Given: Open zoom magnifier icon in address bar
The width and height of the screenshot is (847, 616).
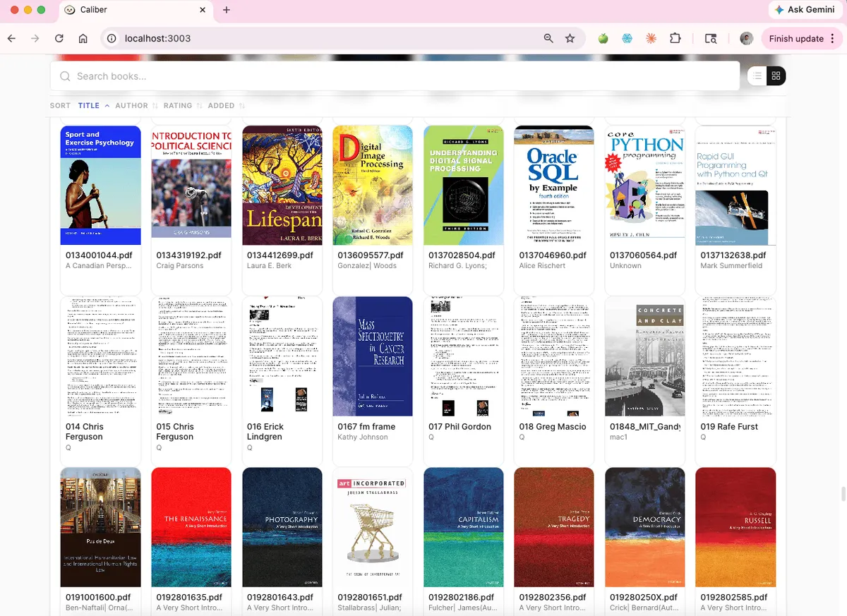Looking at the screenshot, I should (x=548, y=39).
